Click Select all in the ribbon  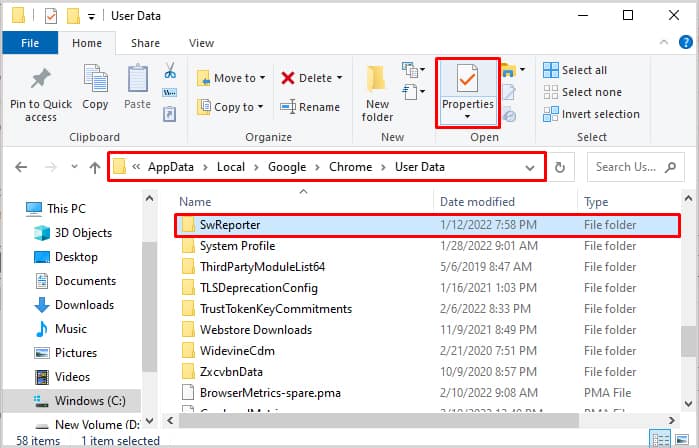575,70
